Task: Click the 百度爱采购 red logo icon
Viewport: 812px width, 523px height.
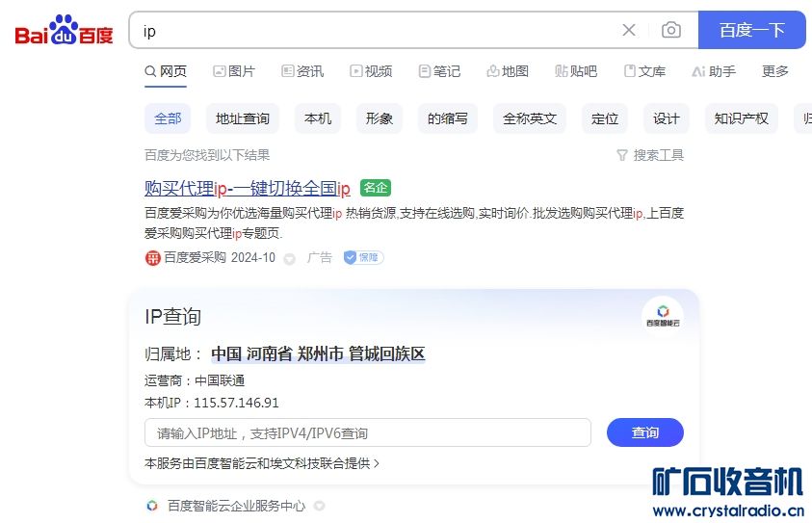Action: [153, 258]
